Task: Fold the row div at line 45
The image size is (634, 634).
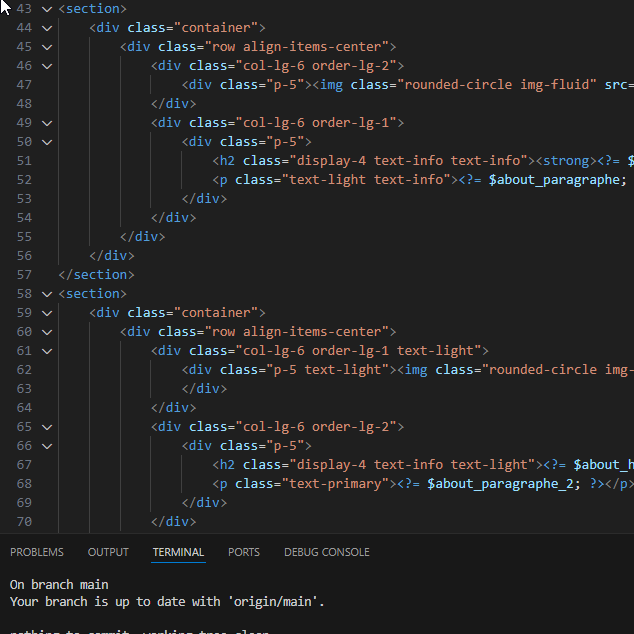Action: coord(47,47)
